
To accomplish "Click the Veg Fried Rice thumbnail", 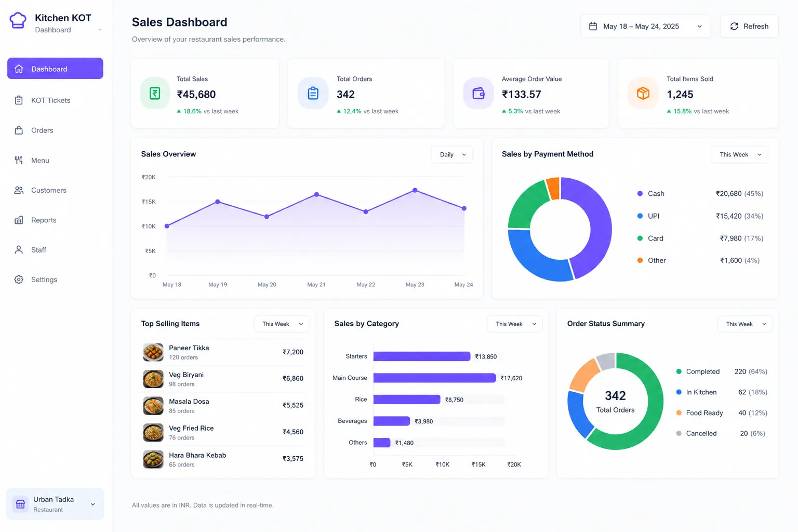I will tap(153, 432).
